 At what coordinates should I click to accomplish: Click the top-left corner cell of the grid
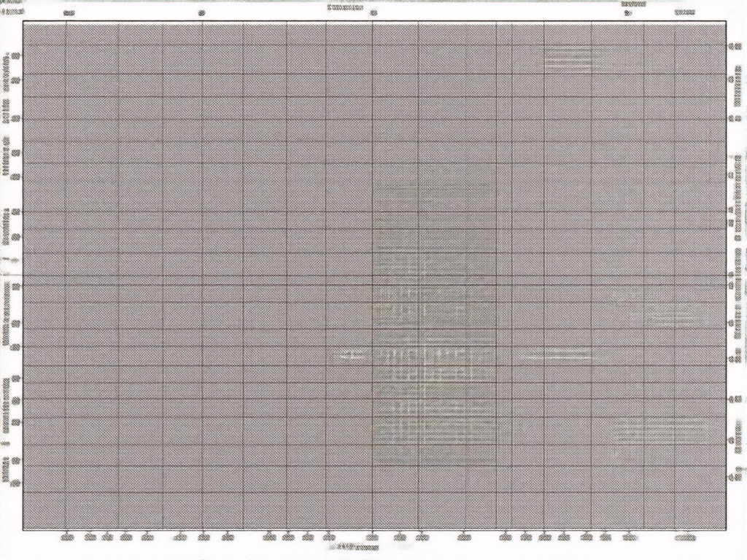tap(44, 33)
